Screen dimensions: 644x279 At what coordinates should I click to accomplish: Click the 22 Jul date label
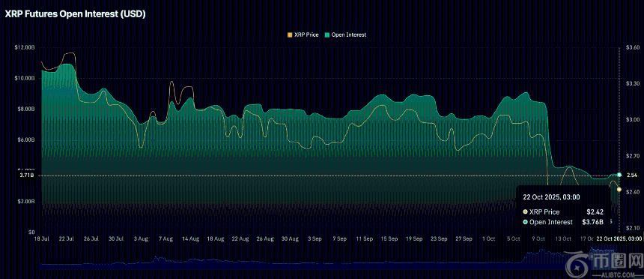(x=66, y=238)
